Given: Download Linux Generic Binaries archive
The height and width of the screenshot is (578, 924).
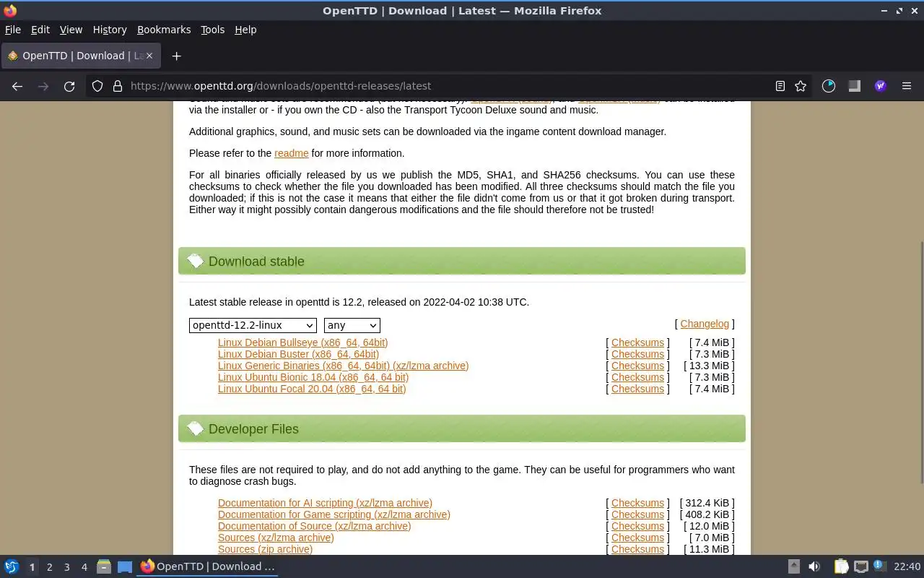Looking at the screenshot, I should [x=343, y=366].
